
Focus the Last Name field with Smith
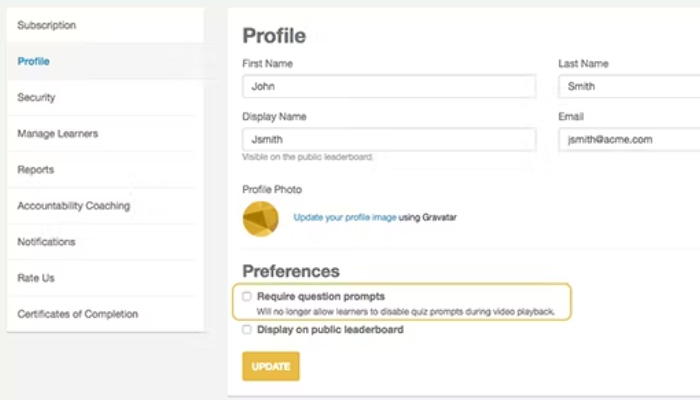pos(628,87)
